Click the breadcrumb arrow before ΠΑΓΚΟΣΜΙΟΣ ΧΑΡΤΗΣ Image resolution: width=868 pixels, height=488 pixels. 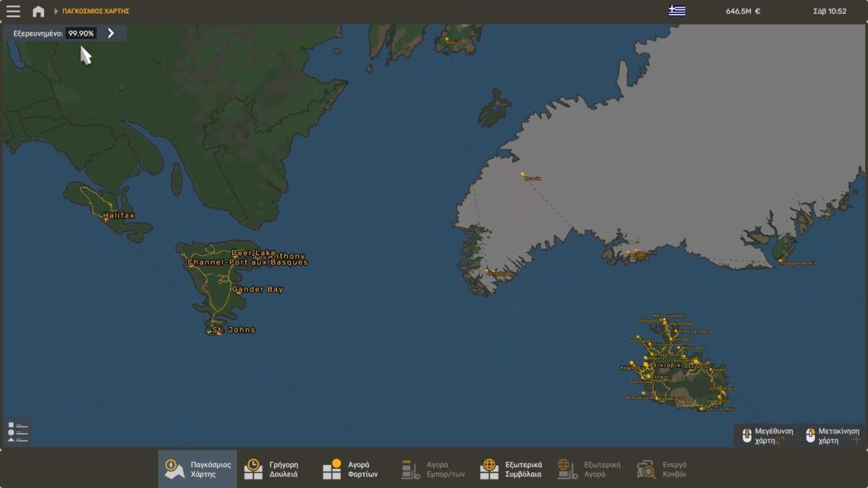(x=56, y=12)
